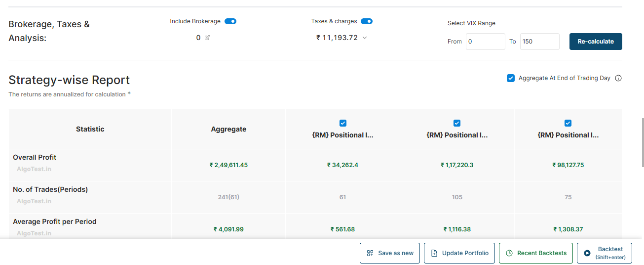Uncheck the strategy with ₹34,262.4 overall profit
644x265 pixels.
pos(343,123)
